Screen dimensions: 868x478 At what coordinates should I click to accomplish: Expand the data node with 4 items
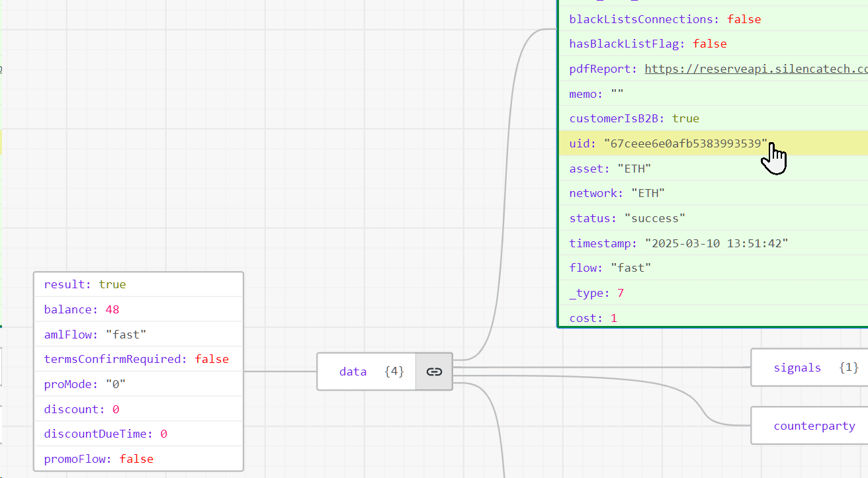tap(367, 372)
